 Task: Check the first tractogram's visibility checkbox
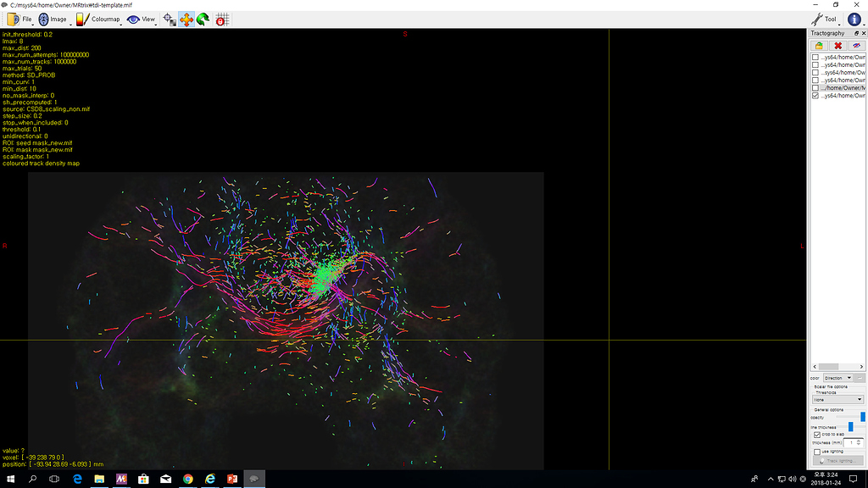coord(815,57)
